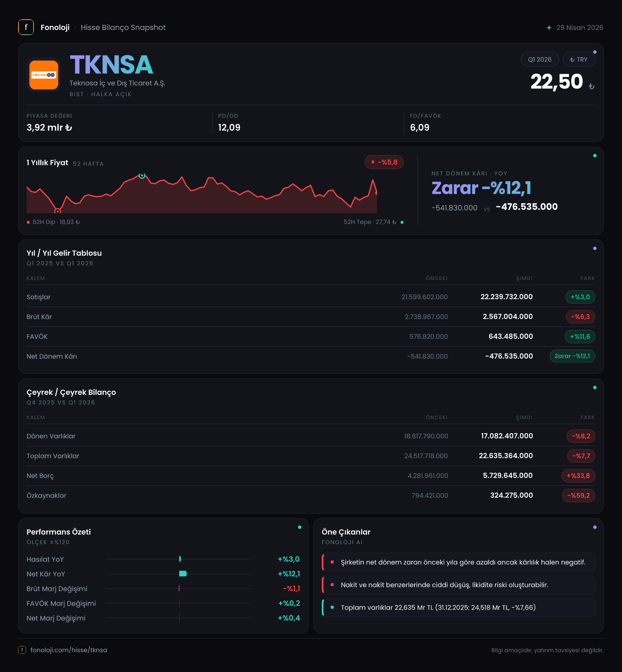Click the Piyasa Değeri value 3,92 mlr

pyautogui.click(x=49, y=128)
